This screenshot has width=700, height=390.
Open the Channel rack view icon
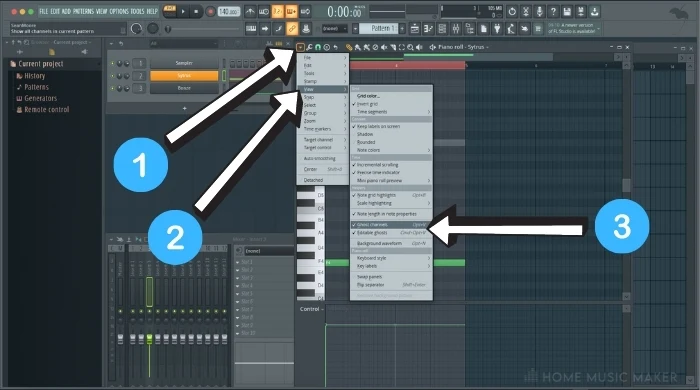click(x=442, y=29)
